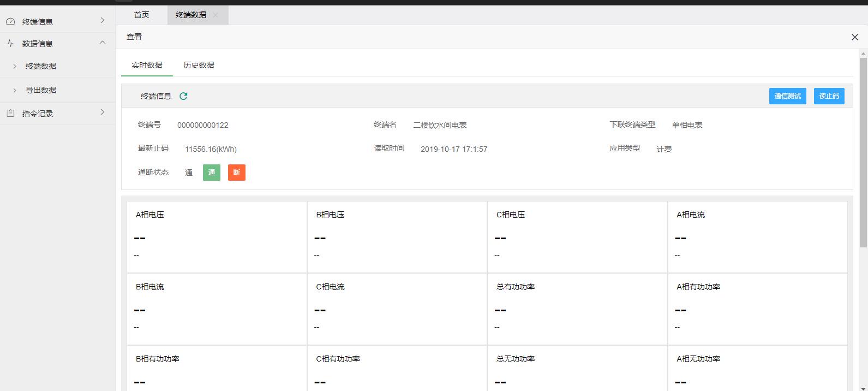Open 导出数据 in the sidebar

pyautogui.click(x=41, y=90)
